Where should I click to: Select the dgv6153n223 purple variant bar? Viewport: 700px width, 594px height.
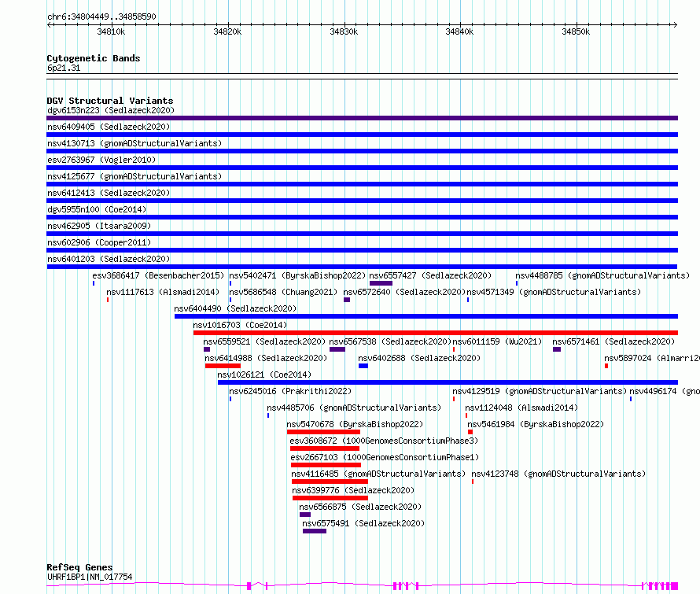tap(362, 118)
